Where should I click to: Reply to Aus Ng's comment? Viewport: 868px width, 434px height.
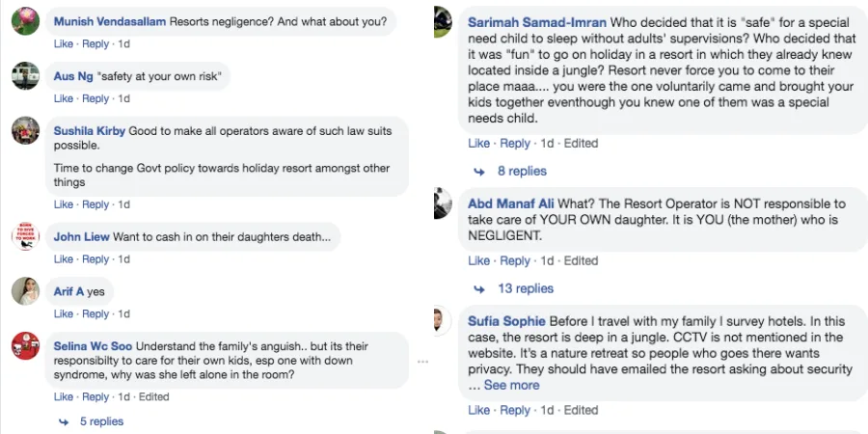(x=95, y=98)
